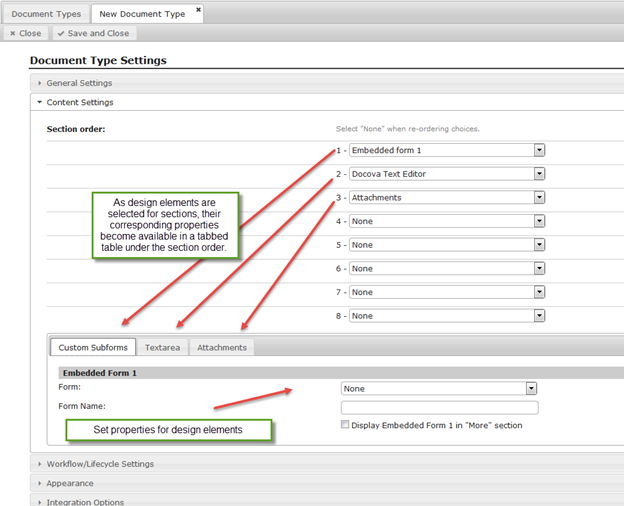Open section 8 None dropdown
This screenshot has width=624, height=506.
(447, 316)
